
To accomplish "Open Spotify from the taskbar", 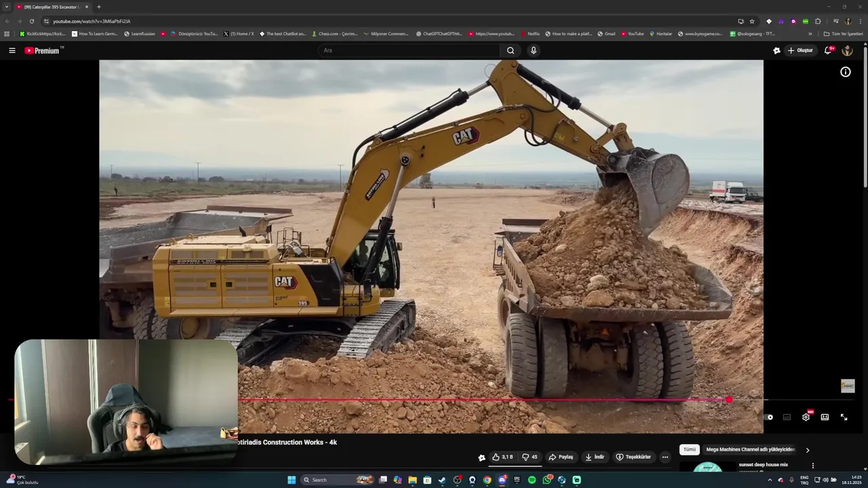I will click(532, 480).
